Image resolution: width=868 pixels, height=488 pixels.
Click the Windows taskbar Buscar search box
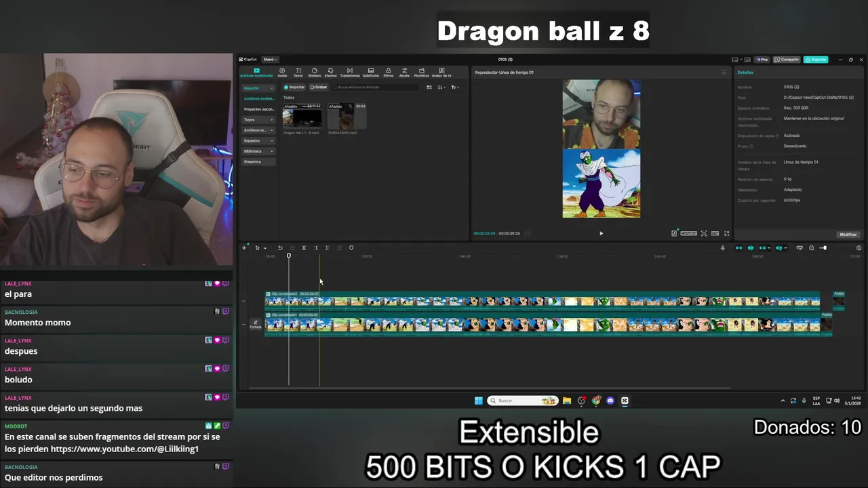523,401
